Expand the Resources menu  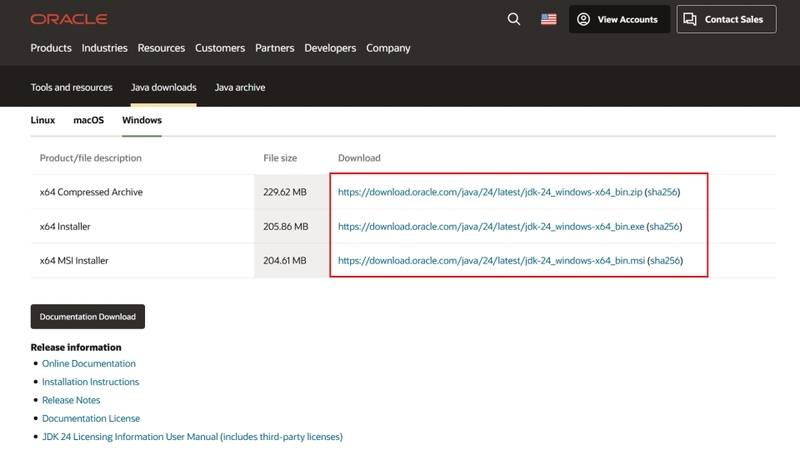[x=161, y=48]
